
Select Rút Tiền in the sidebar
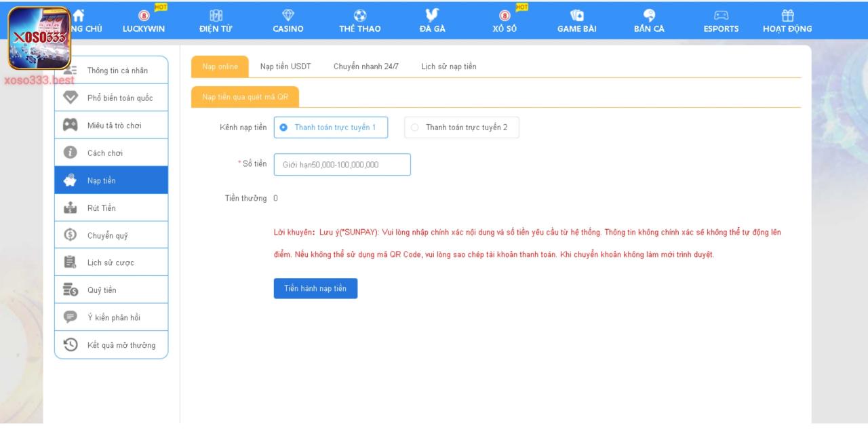(x=102, y=208)
